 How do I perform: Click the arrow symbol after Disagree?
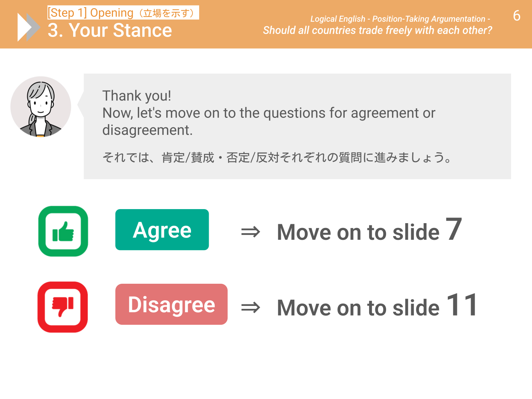tap(250, 307)
